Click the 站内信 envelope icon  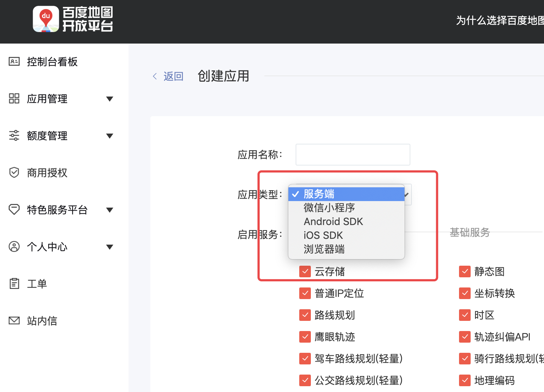(14, 320)
